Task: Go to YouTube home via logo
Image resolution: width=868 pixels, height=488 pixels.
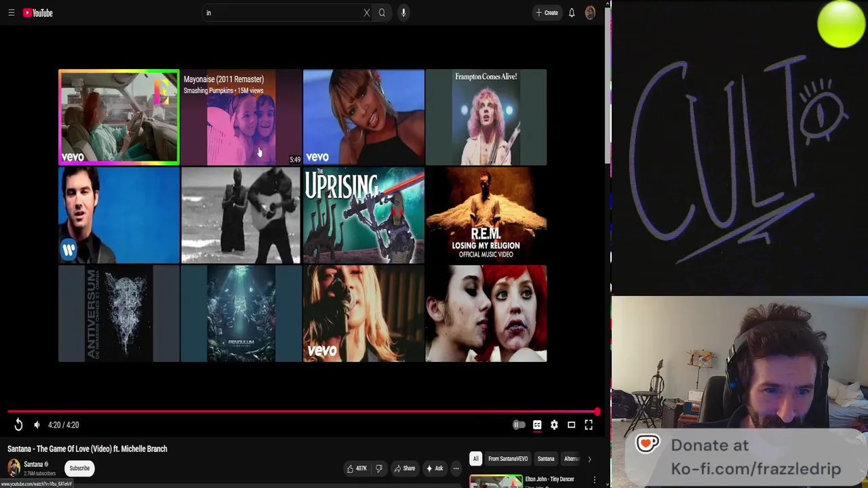Action: tap(38, 12)
